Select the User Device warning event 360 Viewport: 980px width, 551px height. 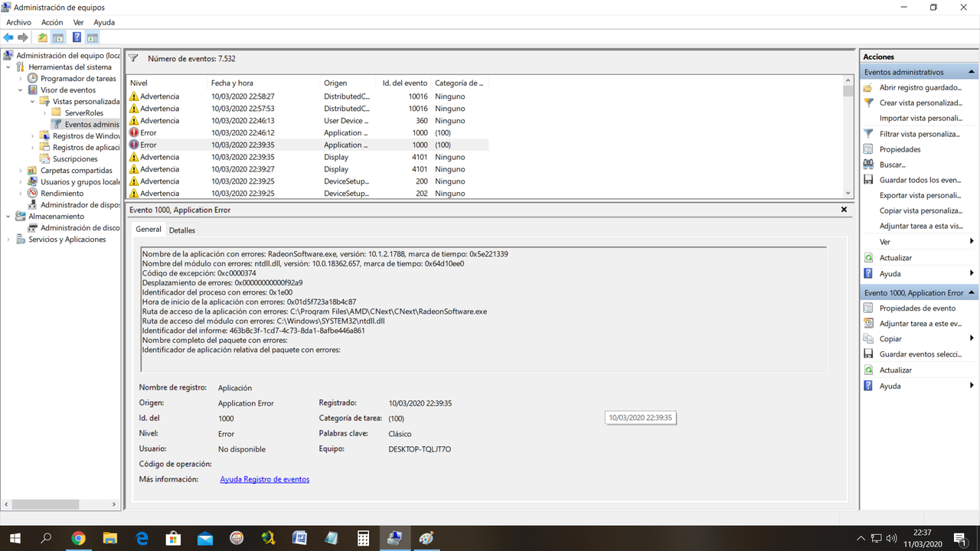coord(308,121)
